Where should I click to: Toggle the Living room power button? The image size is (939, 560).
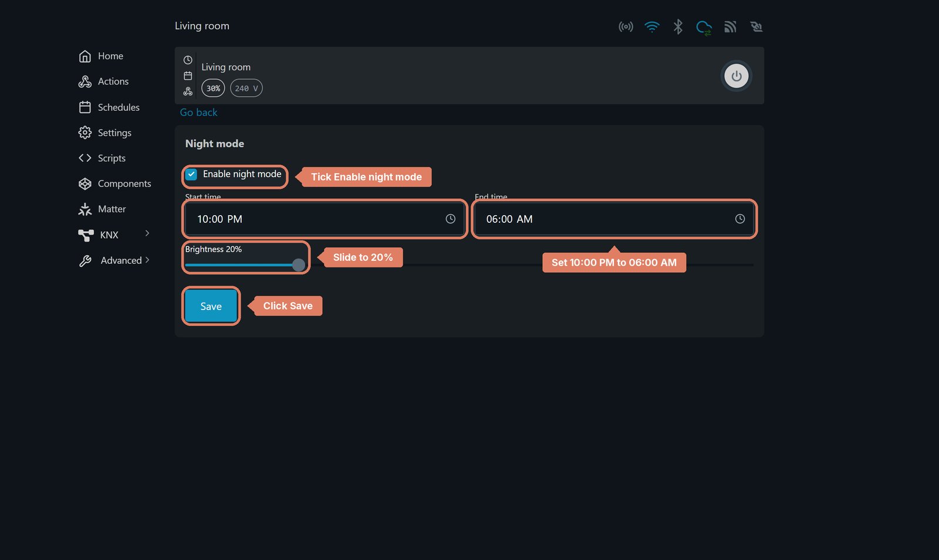point(737,76)
